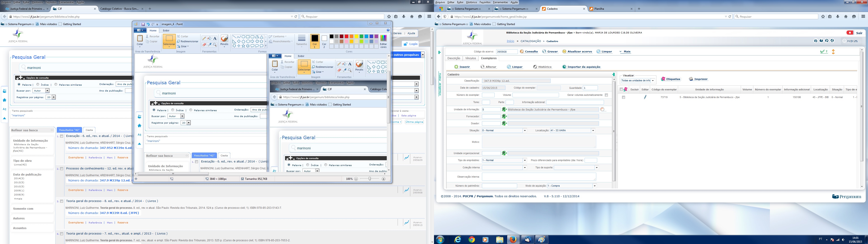
Task: Open the Vínculos tab
Action: tap(470, 58)
